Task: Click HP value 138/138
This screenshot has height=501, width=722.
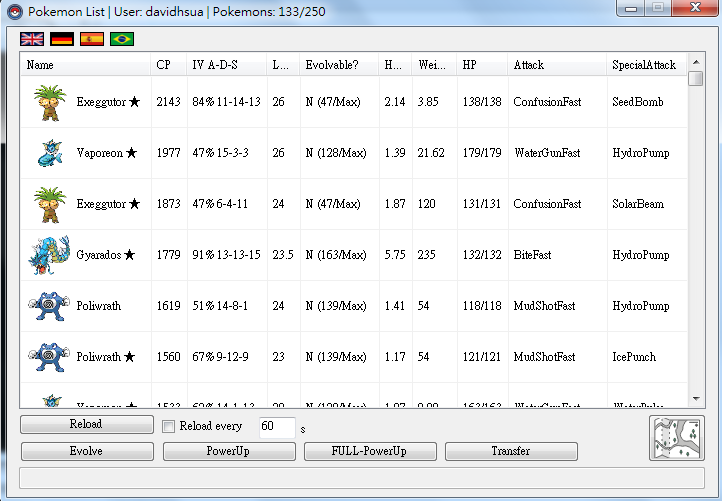Action: 482,102
